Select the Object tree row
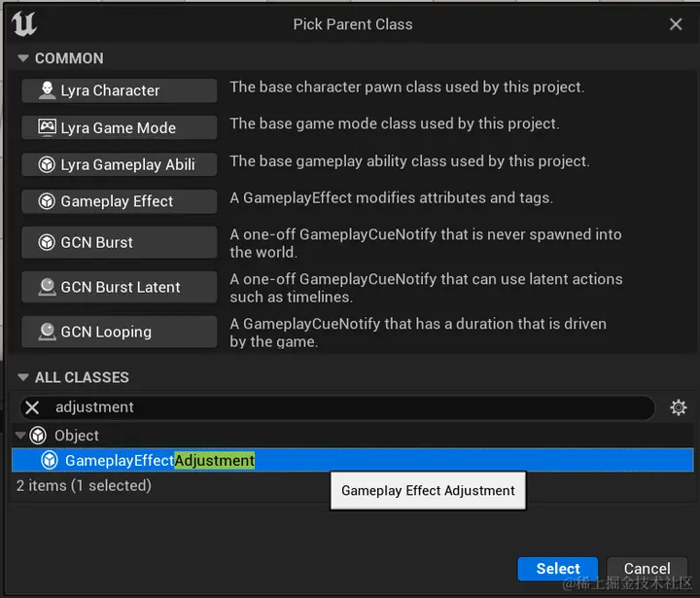Viewport: 700px width, 598px height. [353, 435]
